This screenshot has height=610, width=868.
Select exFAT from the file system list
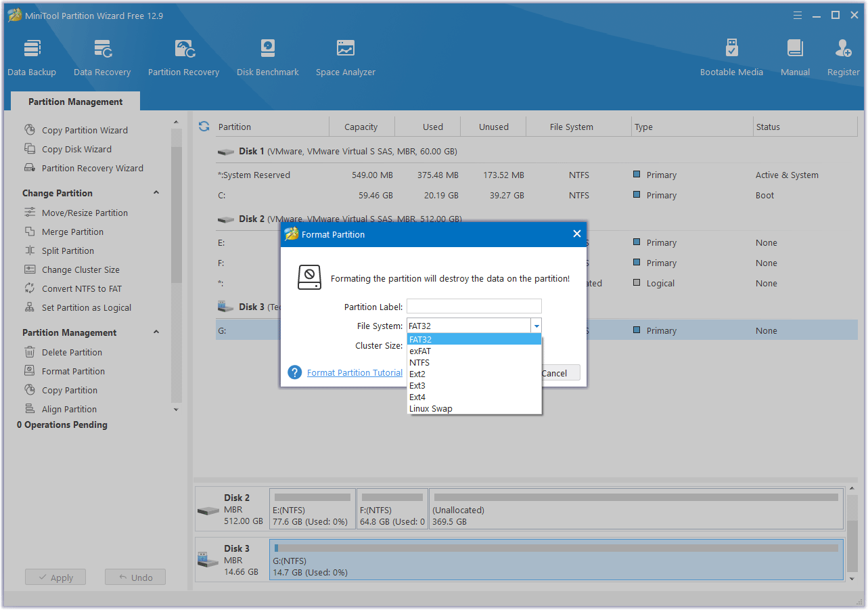pyautogui.click(x=419, y=351)
